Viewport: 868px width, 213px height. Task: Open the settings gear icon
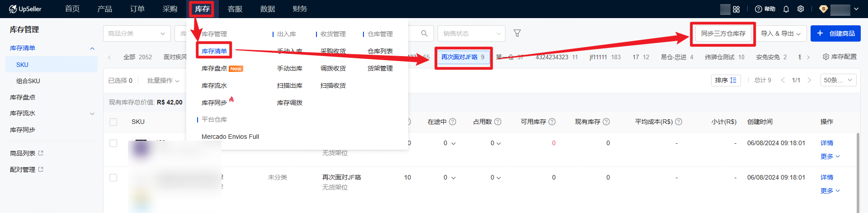coord(801,9)
